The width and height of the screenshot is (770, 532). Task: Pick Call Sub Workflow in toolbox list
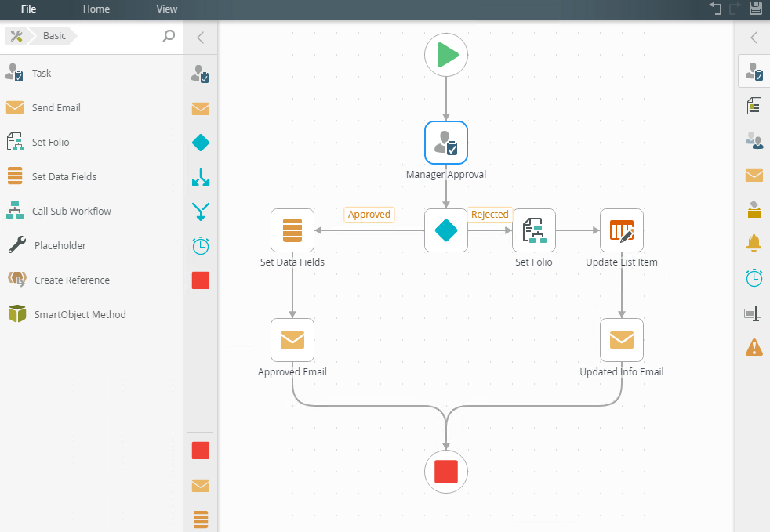pos(71,211)
